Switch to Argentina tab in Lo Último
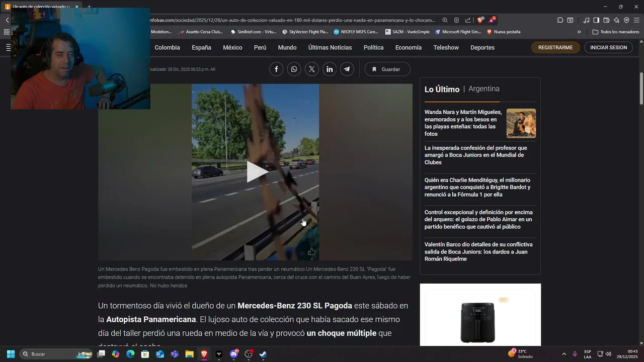Image resolution: width=644 pixels, height=362 pixels. (484, 88)
